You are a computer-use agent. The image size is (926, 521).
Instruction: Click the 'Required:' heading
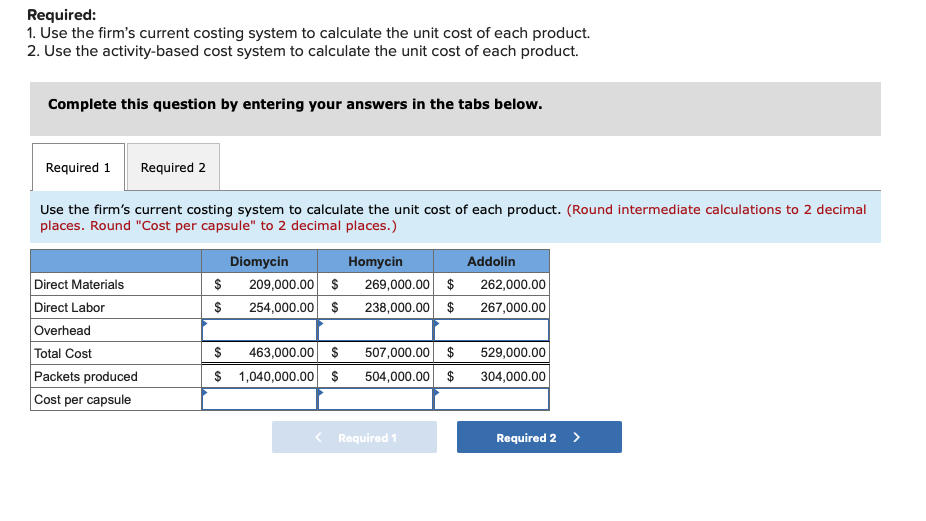point(61,15)
